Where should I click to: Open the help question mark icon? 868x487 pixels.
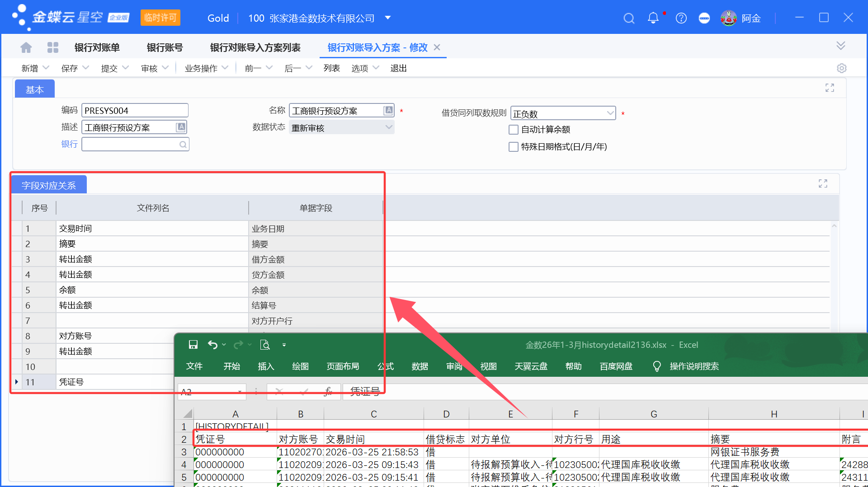681,19
